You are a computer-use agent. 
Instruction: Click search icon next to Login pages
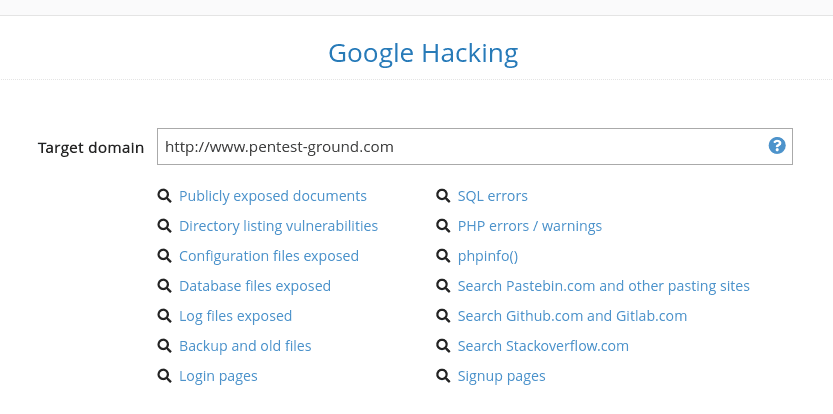tap(164, 376)
